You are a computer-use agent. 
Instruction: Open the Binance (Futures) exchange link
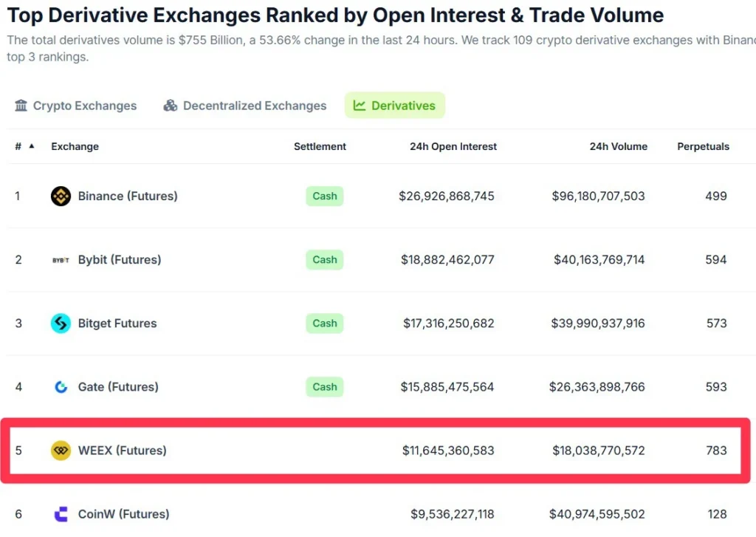(128, 196)
